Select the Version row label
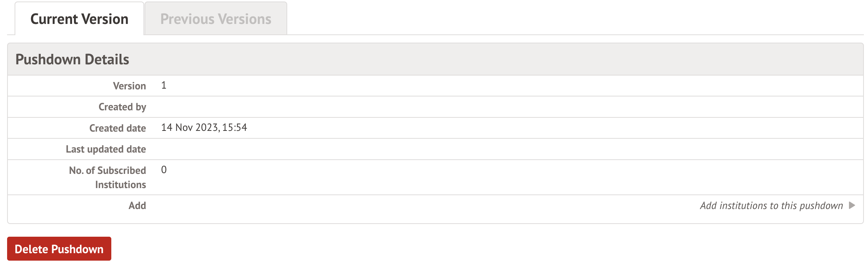 [x=129, y=86]
